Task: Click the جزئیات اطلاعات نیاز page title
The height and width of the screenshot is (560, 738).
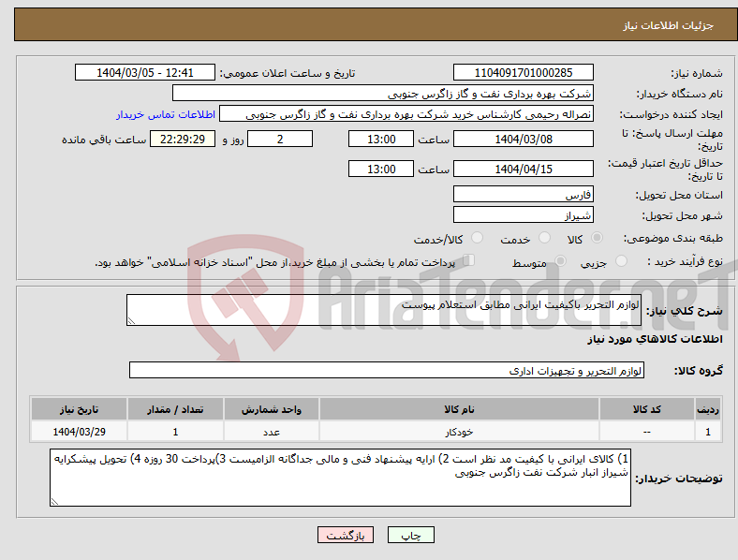Action: click(x=669, y=25)
